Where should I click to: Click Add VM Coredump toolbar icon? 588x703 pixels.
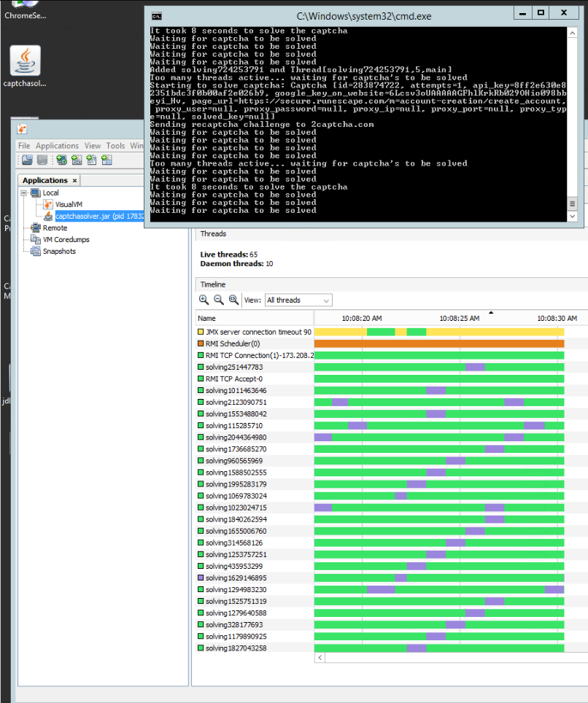[91, 160]
